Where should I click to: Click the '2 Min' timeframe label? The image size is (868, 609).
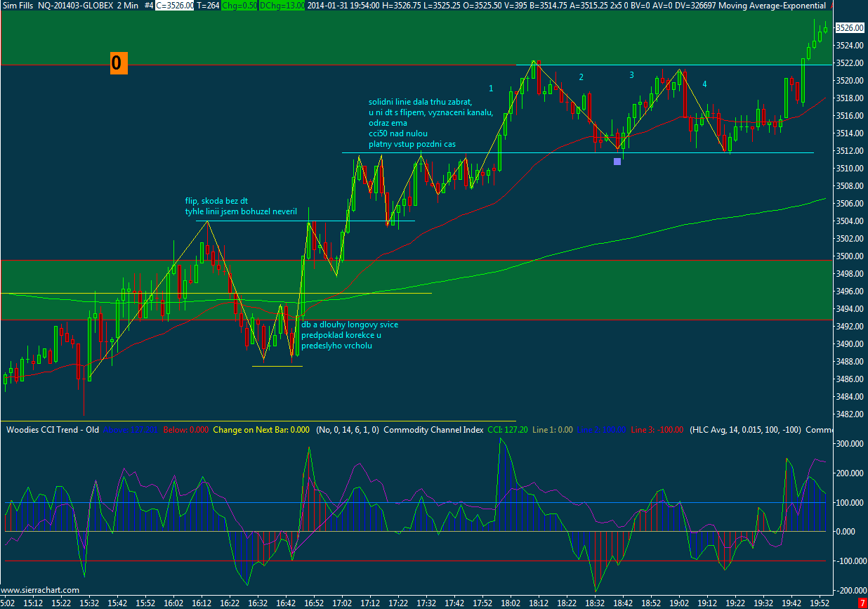pos(126,5)
